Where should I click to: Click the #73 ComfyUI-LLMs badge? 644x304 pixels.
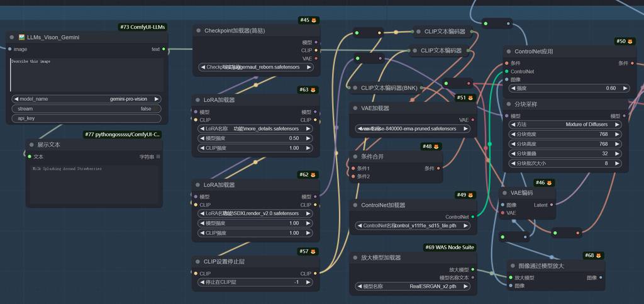pyautogui.click(x=142, y=27)
